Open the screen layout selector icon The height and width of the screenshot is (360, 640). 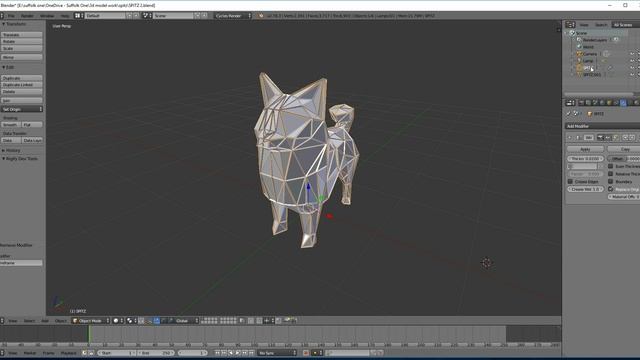click(79, 16)
